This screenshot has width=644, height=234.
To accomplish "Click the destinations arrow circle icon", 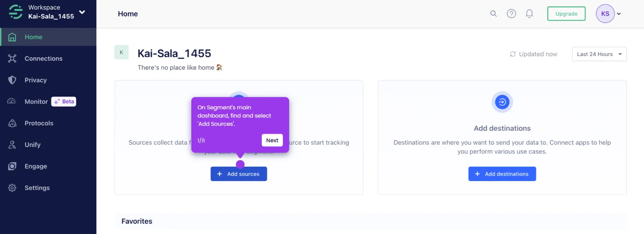I will point(502,102).
